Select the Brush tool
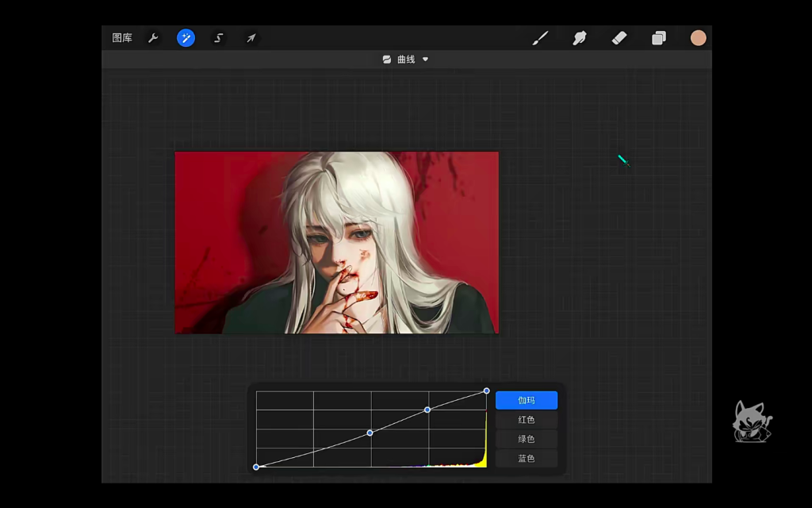Viewport: 812px width, 508px height. click(x=540, y=38)
